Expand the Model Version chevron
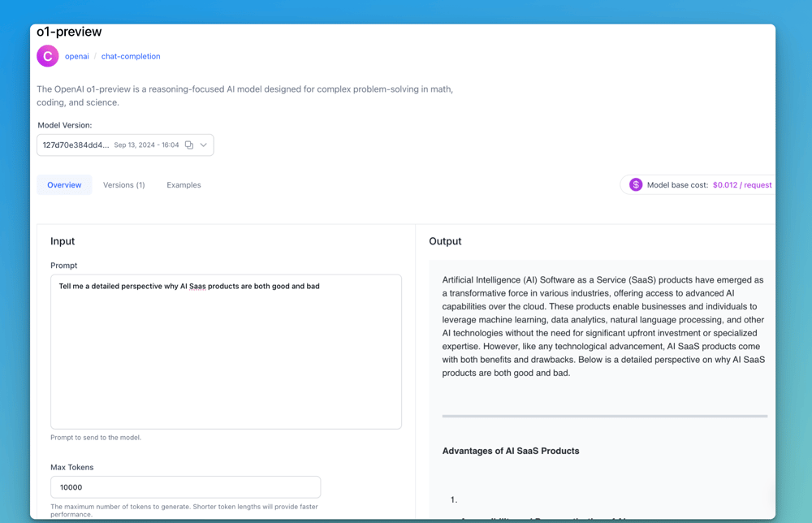Viewport: 812px width, 523px height. [x=204, y=145]
